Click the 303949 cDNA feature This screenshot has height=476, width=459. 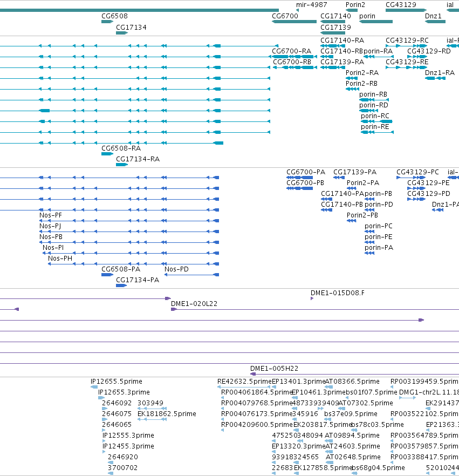point(152,409)
